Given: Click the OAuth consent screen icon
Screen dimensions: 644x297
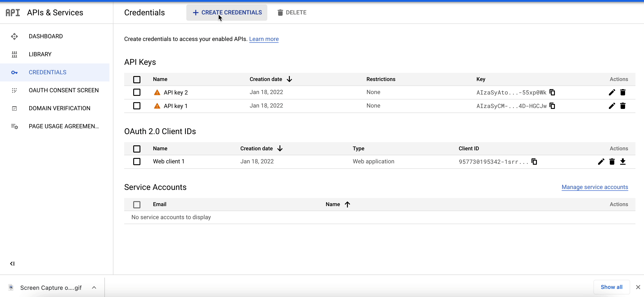Looking at the screenshot, I should 14,90.
